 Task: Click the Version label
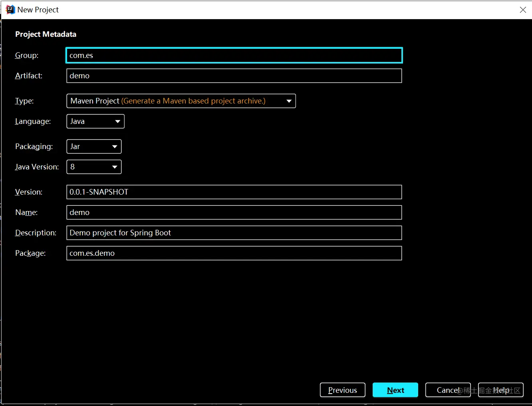tap(29, 192)
